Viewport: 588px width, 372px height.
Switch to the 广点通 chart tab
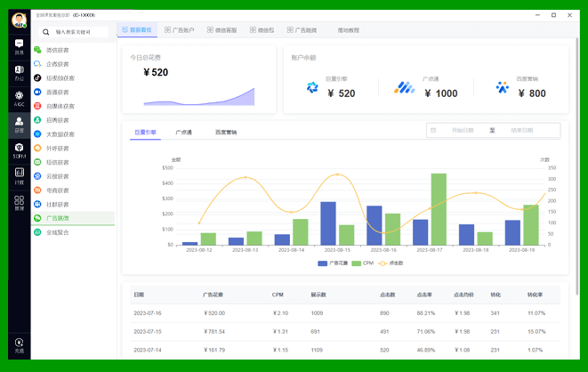pyautogui.click(x=183, y=132)
